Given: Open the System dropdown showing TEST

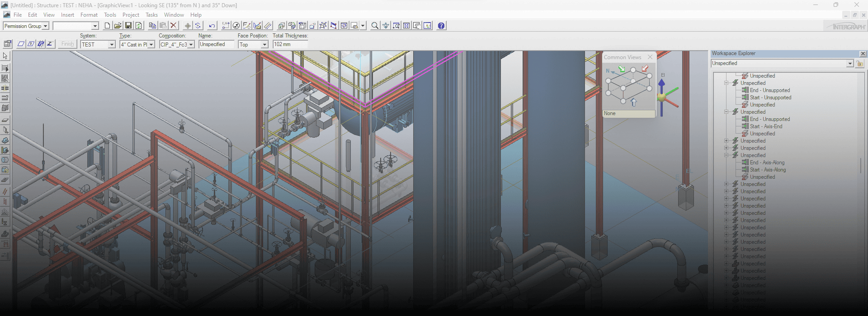Looking at the screenshot, I should (x=111, y=44).
